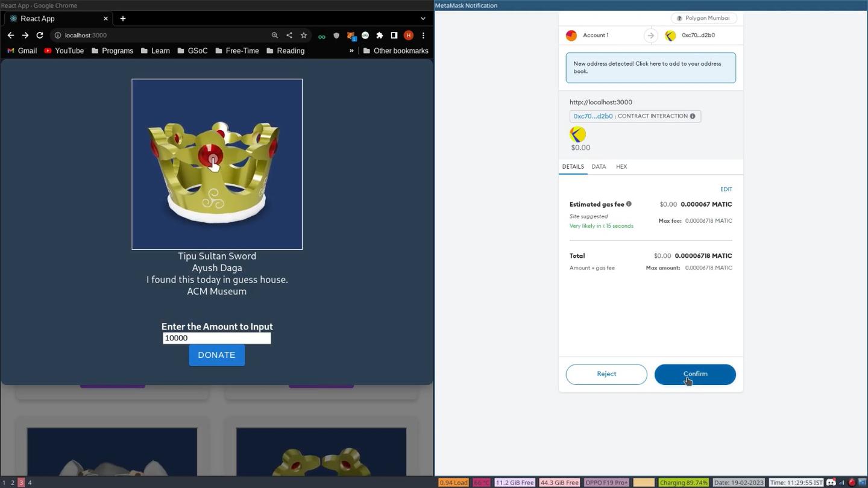The height and width of the screenshot is (488, 868).
Task: Open the Extensions puzzle piece menu
Action: point(380,36)
